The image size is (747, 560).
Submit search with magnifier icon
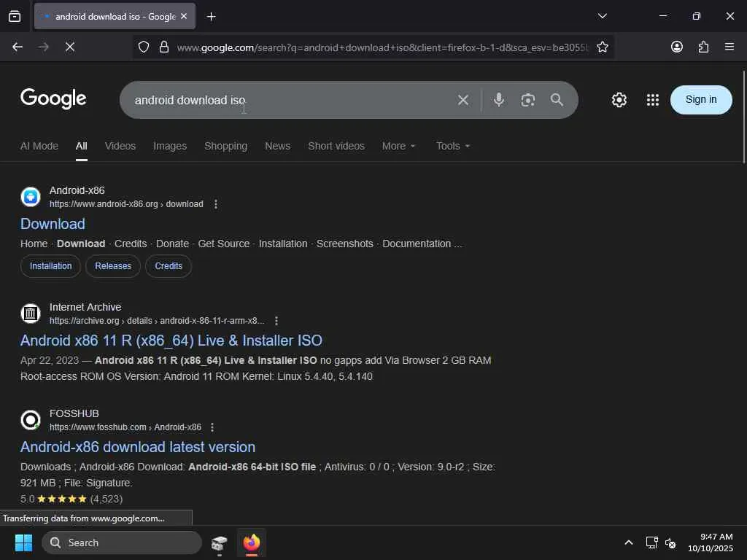click(557, 100)
